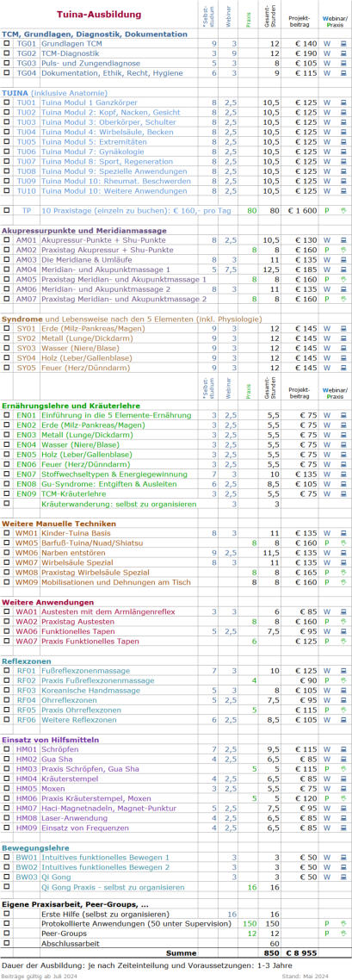Check the box for TU07 Sport, Regeneration
Viewport: 352px width, 980px height.
tap(7, 161)
